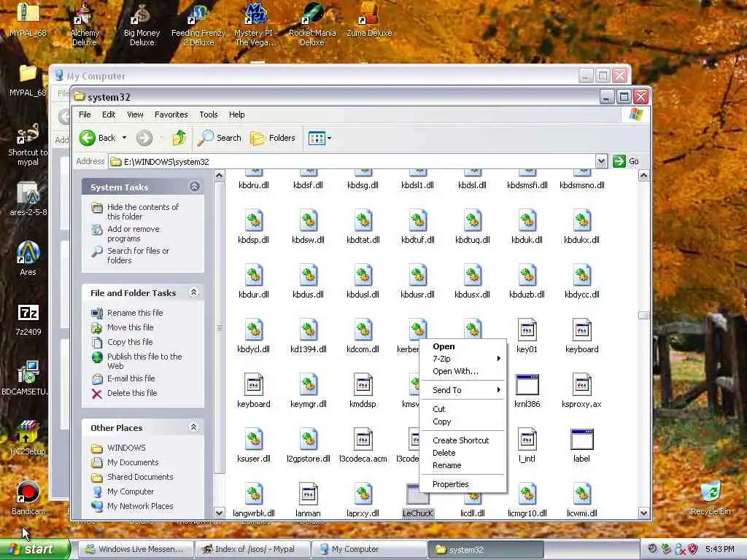The height and width of the screenshot is (560, 747).
Task: Open the Edit menu
Action: 109,114
